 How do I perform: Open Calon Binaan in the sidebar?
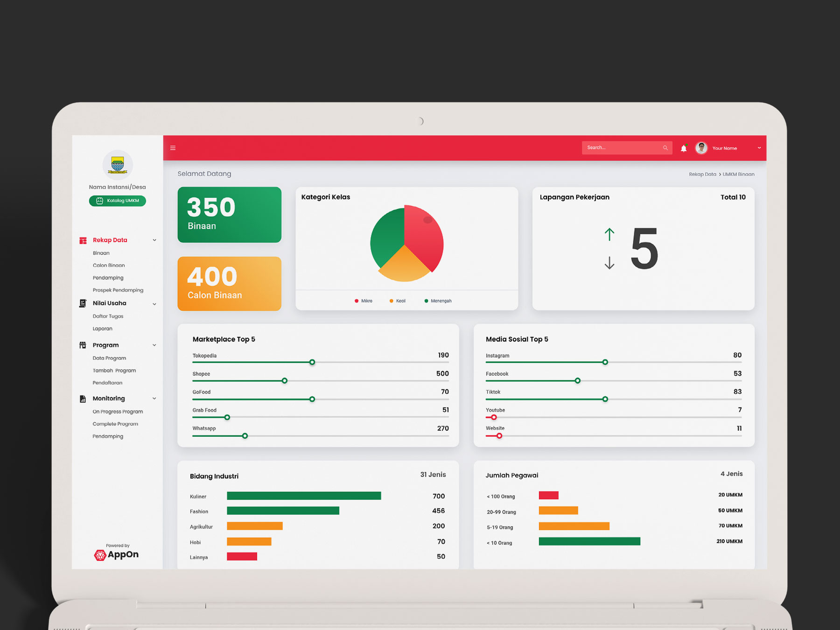point(109,266)
